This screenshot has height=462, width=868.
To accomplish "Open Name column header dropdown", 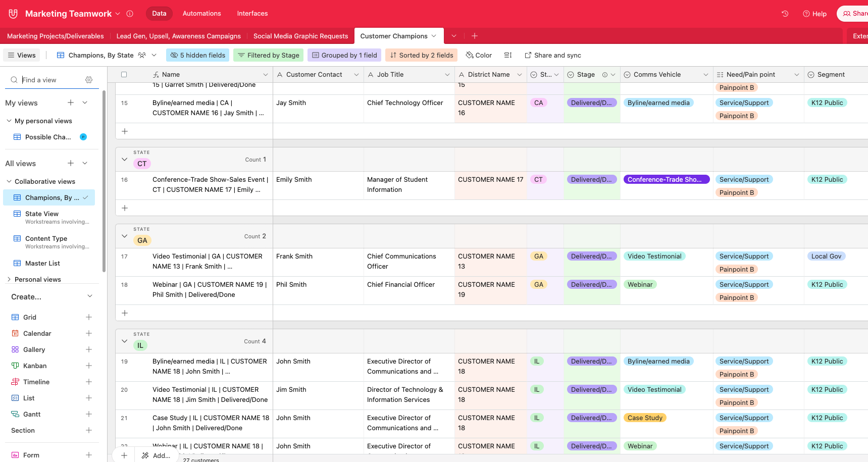I will pyautogui.click(x=266, y=74).
